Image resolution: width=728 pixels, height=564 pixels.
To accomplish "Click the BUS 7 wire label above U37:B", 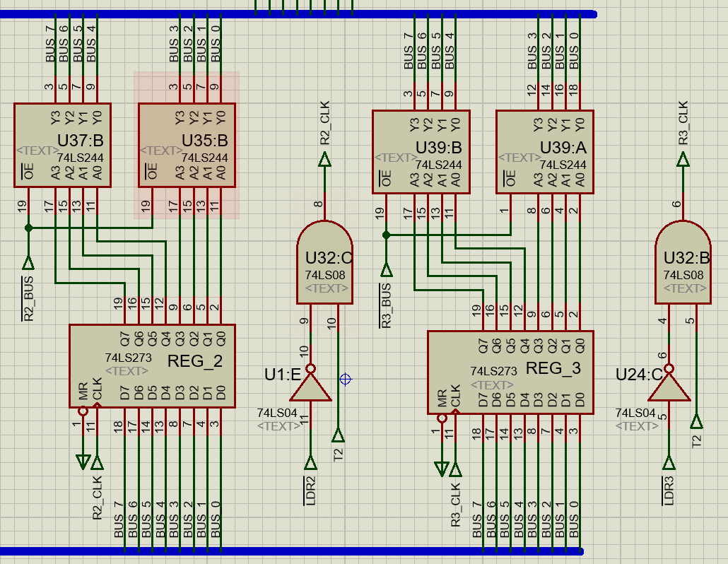I will pyautogui.click(x=49, y=44).
